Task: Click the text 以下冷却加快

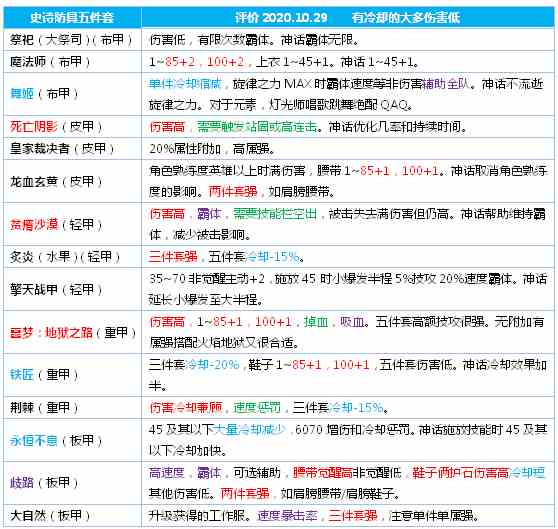Action: coord(185,451)
